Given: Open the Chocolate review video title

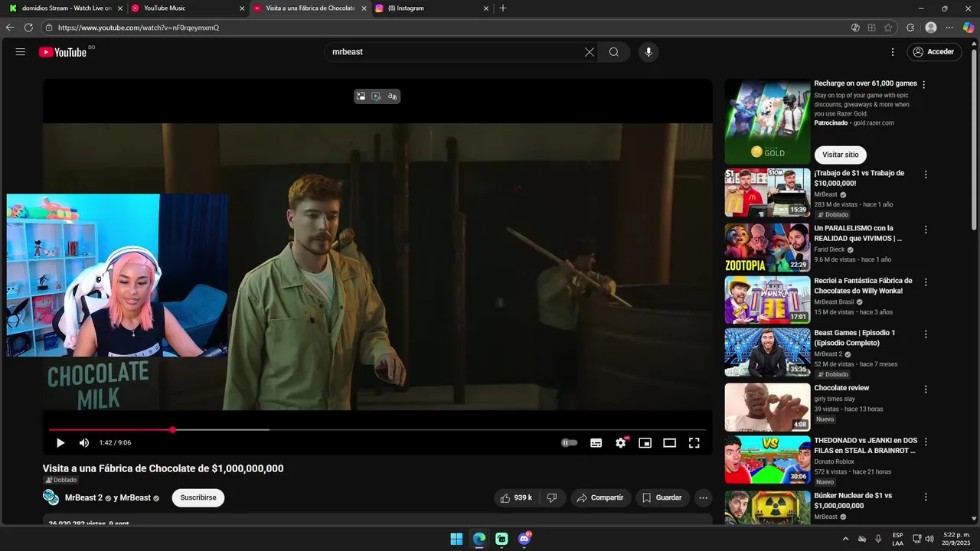Looking at the screenshot, I should [x=841, y=388].
